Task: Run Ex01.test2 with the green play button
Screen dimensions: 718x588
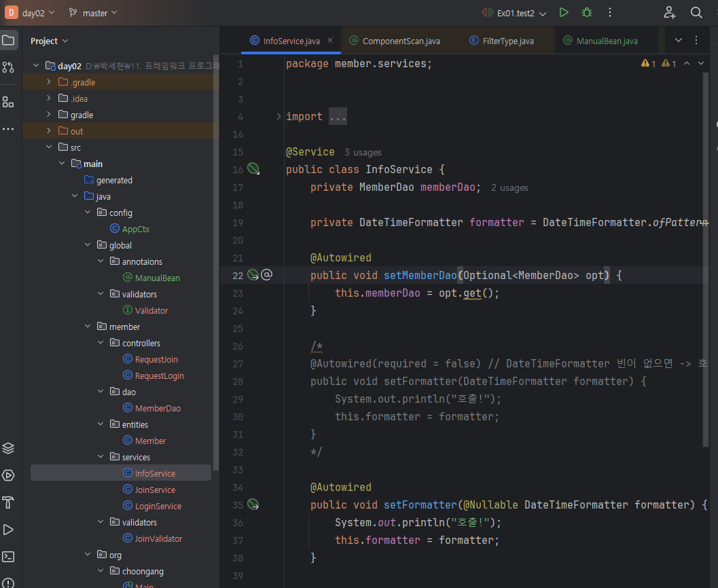Action: click(x=564, y=13)
